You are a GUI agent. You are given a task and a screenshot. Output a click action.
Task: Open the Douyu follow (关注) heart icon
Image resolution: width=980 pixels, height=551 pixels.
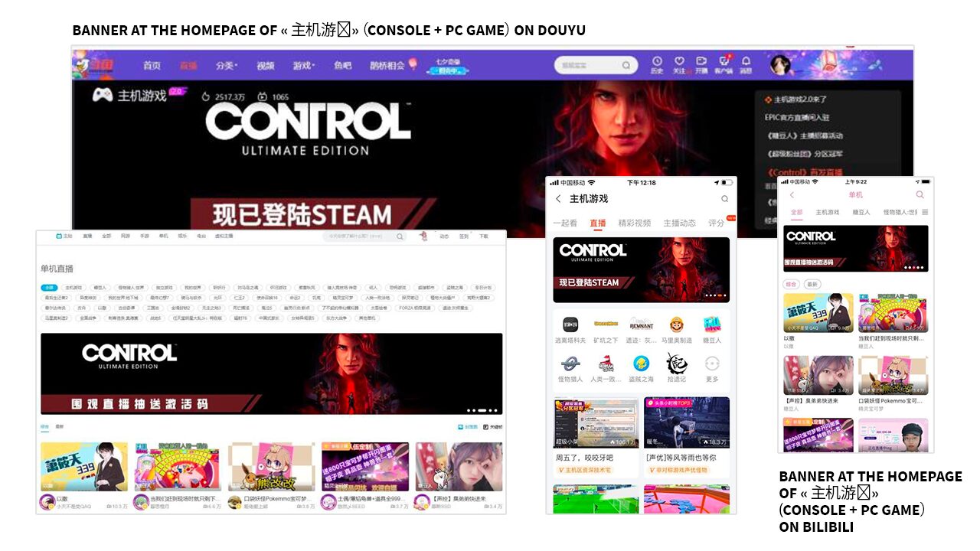(x=679, y=61)
